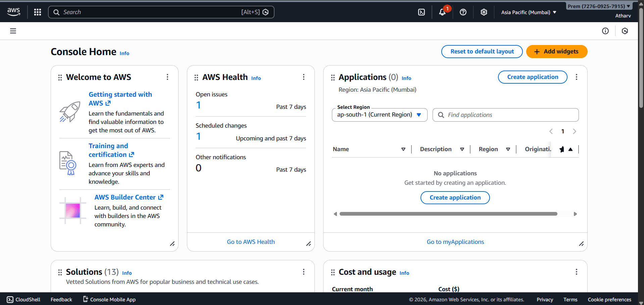Click the Other notifications count 0
The image size is (644, 305).
point(199,168)
